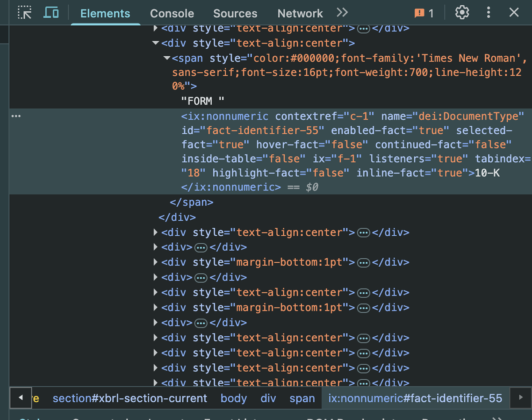Open hidden panels via the chevron menu

click(x=342, y=13)
